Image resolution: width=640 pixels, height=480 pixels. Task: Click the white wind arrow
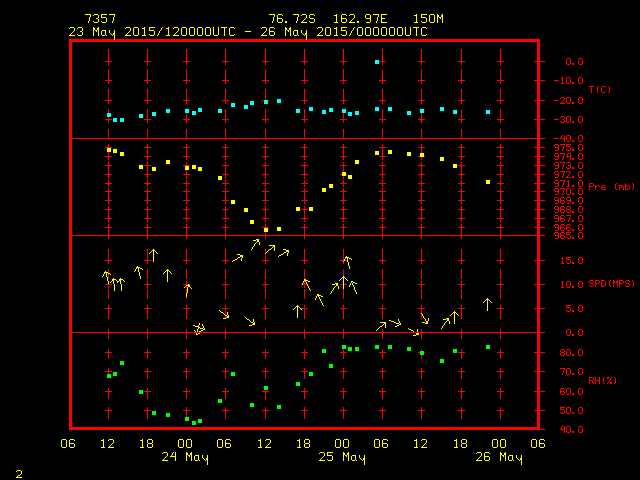[x=487, y=304]
